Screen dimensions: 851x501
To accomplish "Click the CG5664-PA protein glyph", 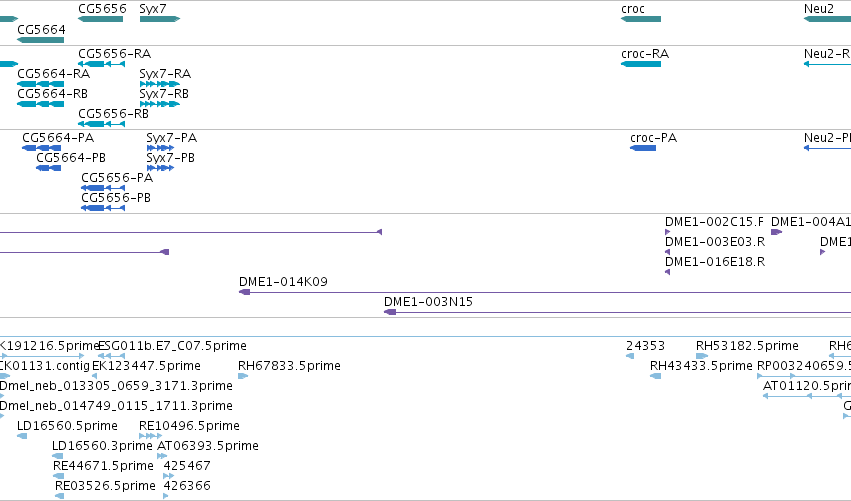I will [x=41, y=148].
